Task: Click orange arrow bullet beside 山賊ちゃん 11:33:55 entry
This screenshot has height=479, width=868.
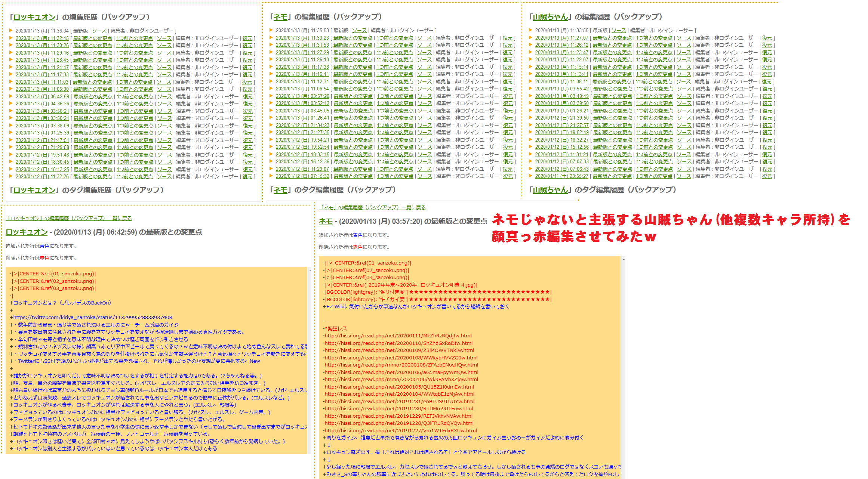Action: tap(531, 30)
